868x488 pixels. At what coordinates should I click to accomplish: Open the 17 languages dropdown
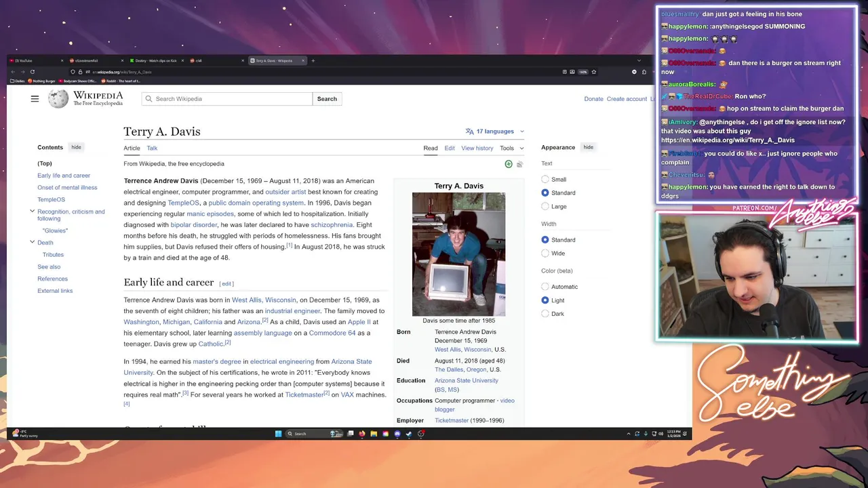coord(495,131)
